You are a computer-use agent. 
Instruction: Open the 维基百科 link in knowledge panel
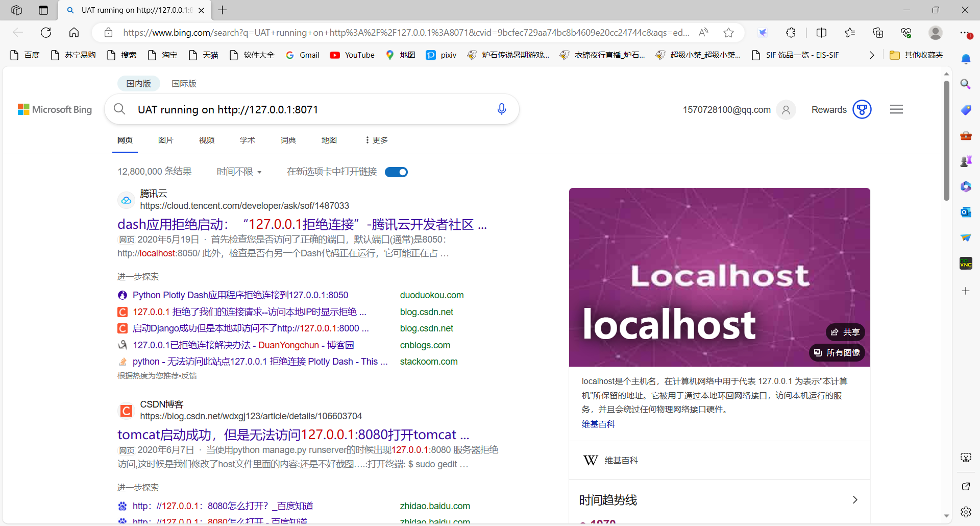598,424
